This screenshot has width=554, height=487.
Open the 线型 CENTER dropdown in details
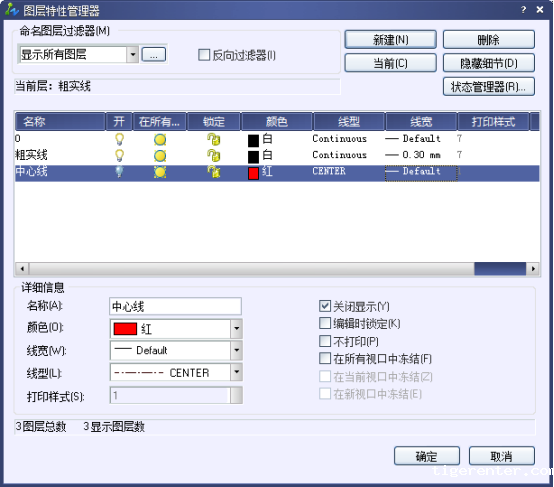point(236,372)
